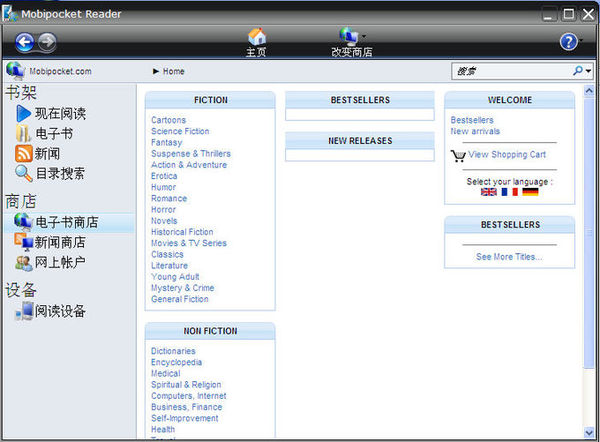Image resolution: width=600 pixels, height=442 pixels.
Task: Open View Shopping Cart link
Action: [x=507, y=154]
